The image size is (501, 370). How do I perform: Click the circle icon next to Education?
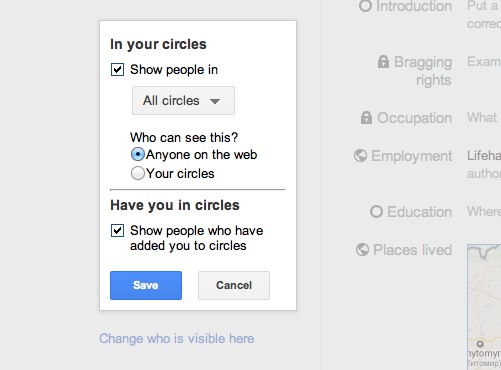coord(376,212)
